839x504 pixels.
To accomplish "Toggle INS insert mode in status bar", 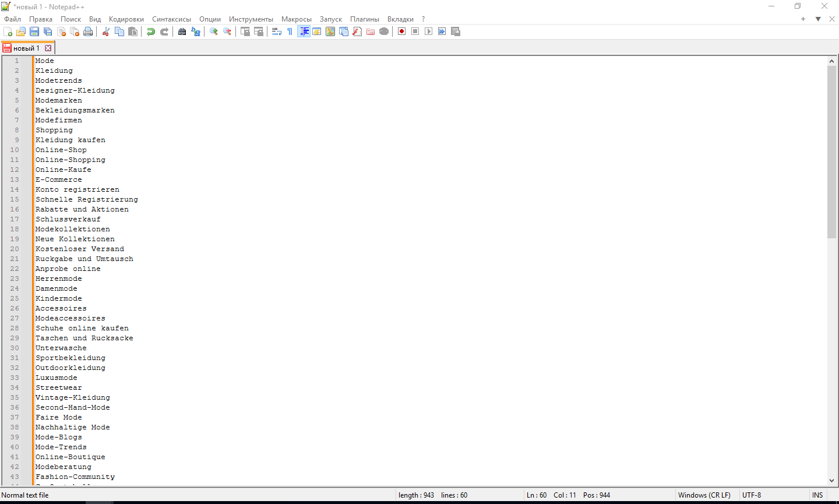I will (817, 495).
